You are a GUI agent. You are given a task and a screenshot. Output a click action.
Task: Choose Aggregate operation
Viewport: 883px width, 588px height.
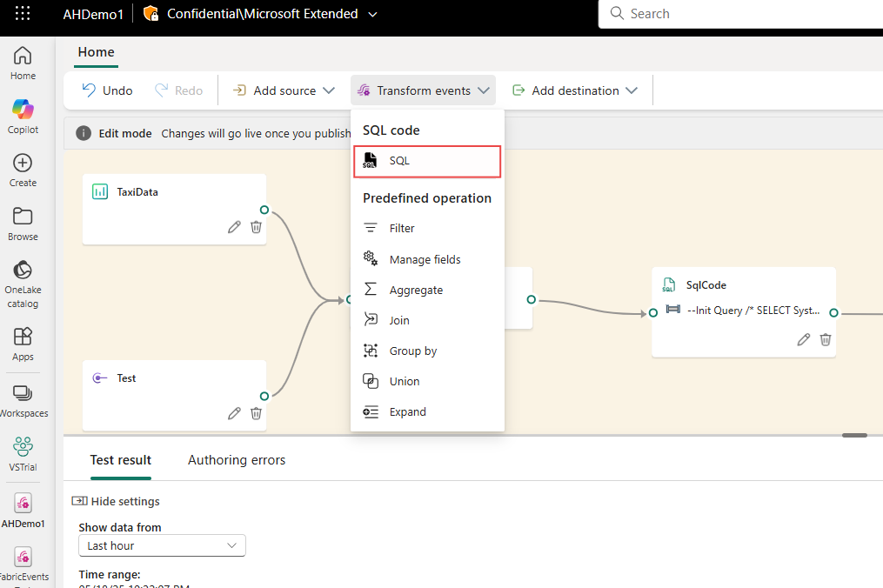click(x=427, y=290)
